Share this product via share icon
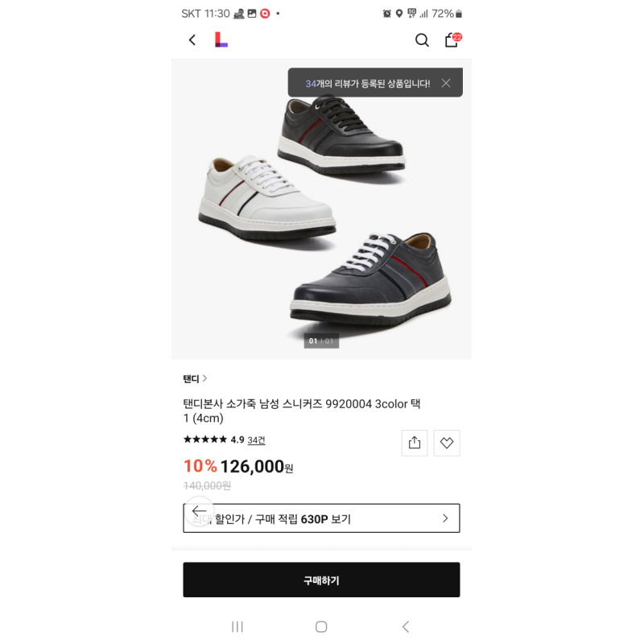This screenshot has height=644, width=644. tap(415, 443)
